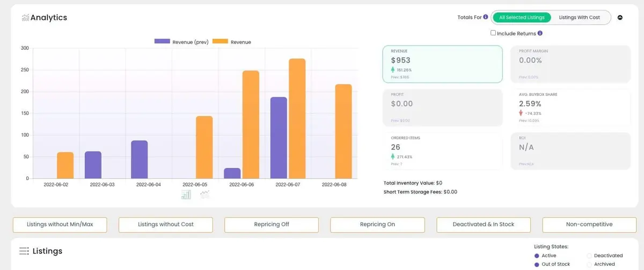
Task: Click the 161.26% revenue change value
Action: [404, 70]
